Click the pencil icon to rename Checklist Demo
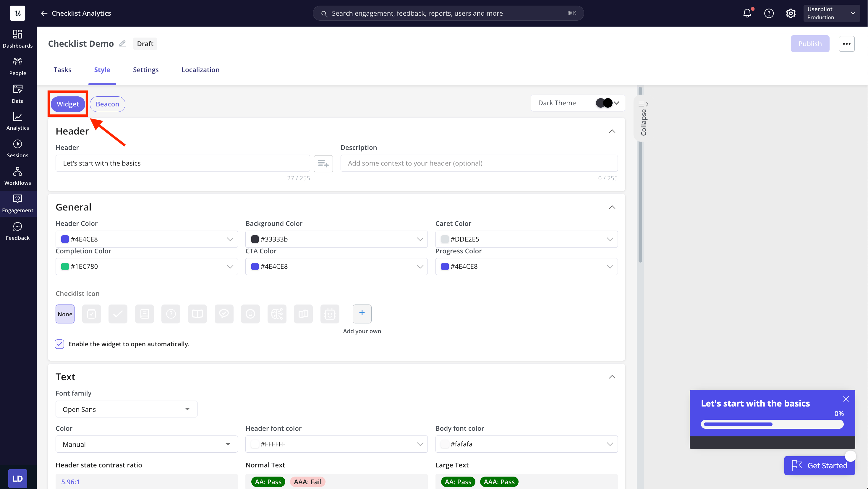Image resolution: width=868 pixels, height=489 pixels. [122, 44]
